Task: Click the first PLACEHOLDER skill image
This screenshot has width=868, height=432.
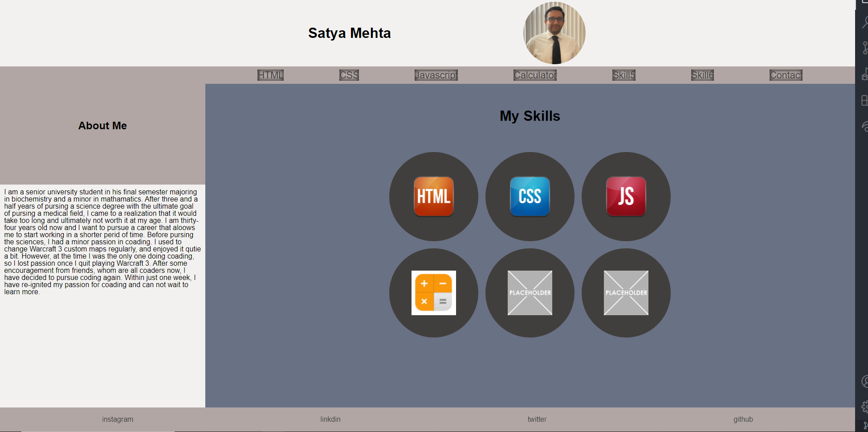Action: point(530,293)
